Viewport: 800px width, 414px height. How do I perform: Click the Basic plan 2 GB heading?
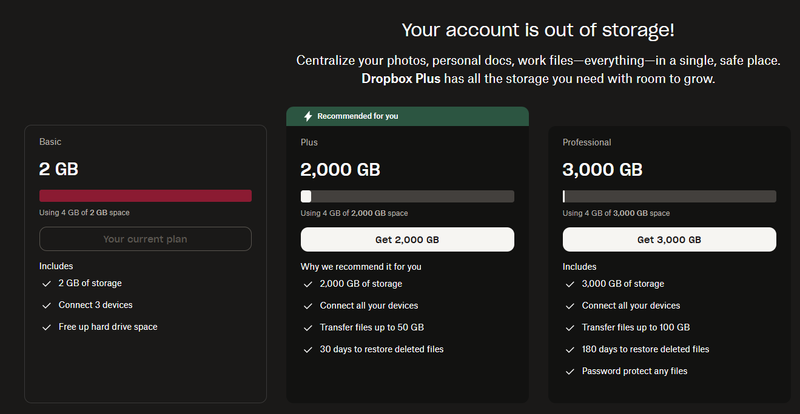pyautogui.click(x=58, y=170)
